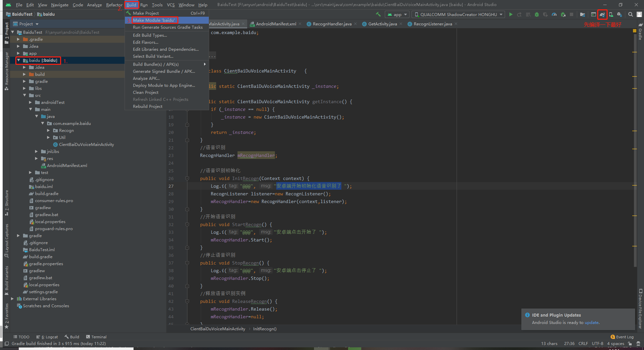Select Make Project in Build menu

pos(167,13)
